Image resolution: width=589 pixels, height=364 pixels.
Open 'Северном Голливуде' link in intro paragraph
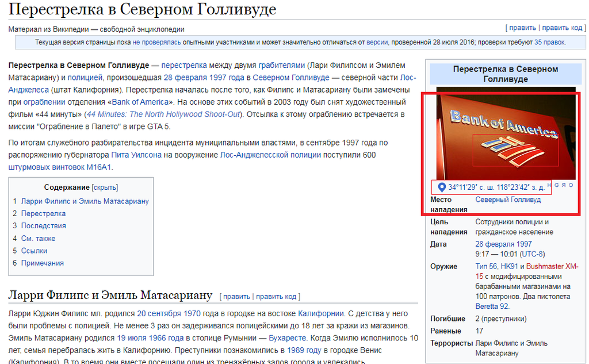tap(291, 78)
